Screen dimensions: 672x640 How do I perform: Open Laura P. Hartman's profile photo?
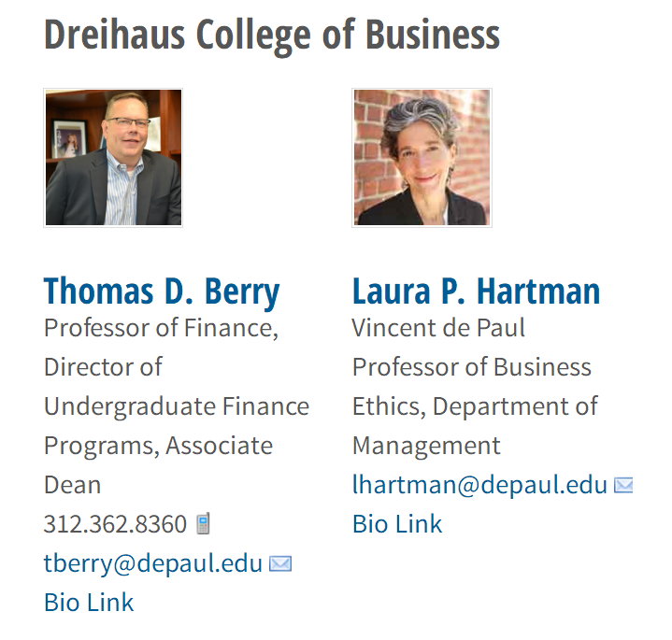(422, 158)
